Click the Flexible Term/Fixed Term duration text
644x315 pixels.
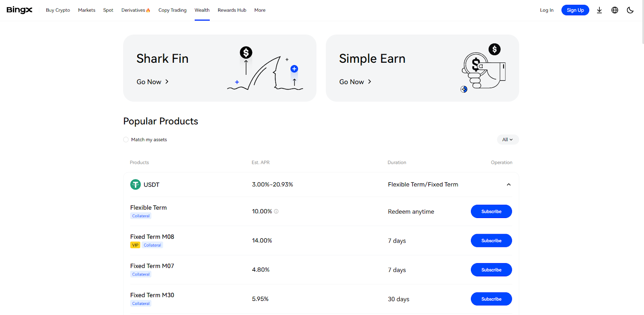click(x=423, y=185)
